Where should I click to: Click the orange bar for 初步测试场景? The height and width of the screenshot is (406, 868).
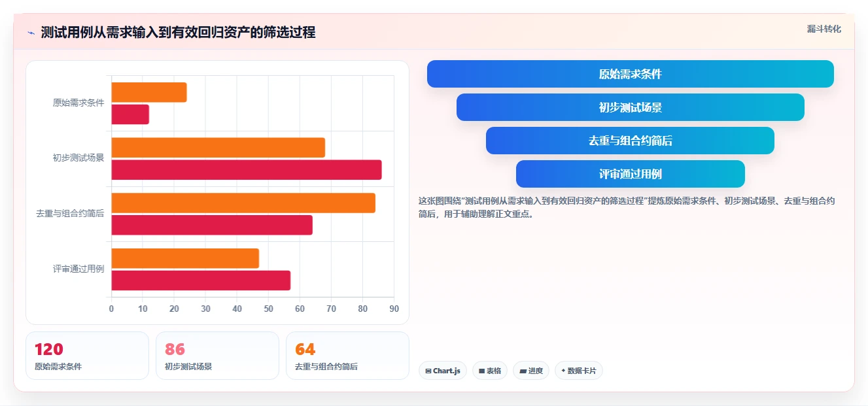point(218,148)
